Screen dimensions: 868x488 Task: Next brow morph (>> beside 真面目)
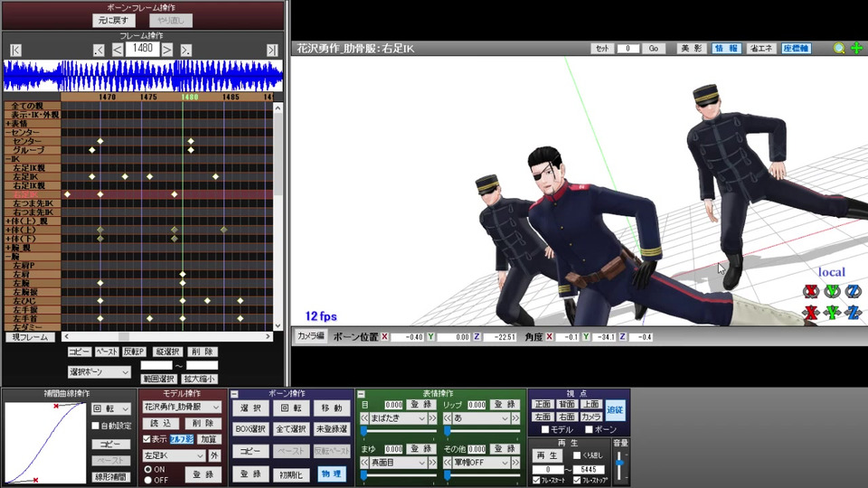tap(432, 462)
